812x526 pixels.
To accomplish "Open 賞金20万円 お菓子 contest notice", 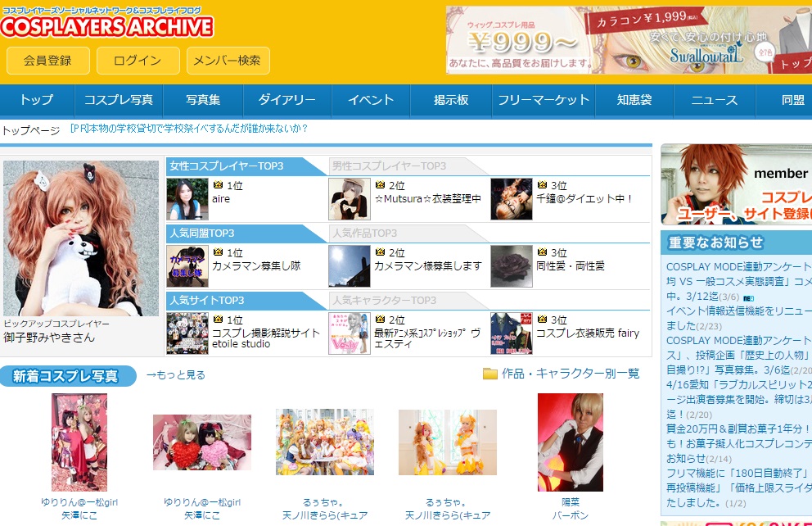I will (x=739, y=443).
